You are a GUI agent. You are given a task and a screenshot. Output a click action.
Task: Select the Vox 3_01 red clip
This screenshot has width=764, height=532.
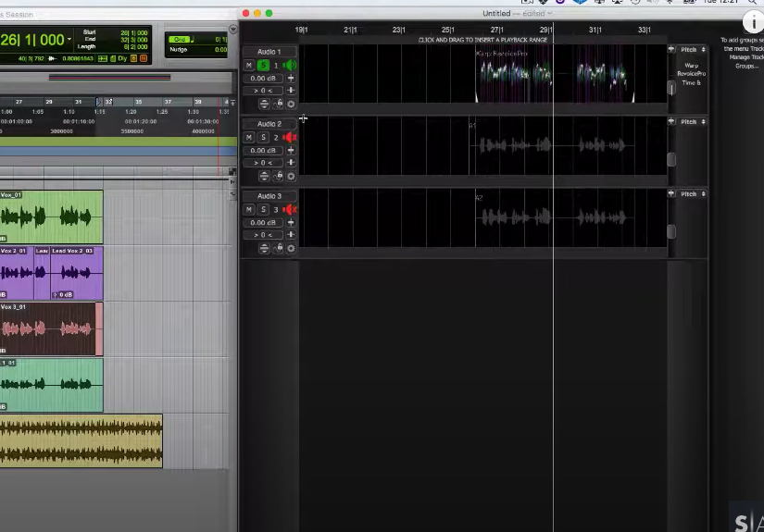51,329
